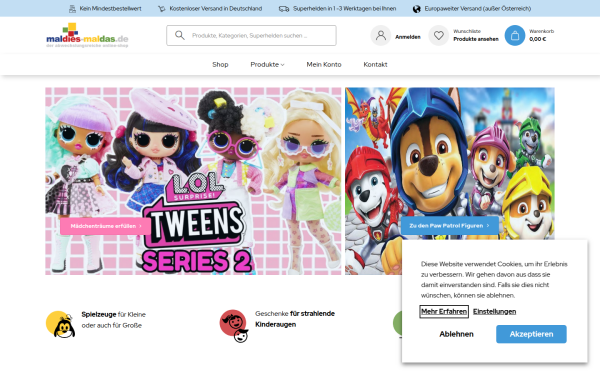This screenshot has height=375, width=600.
Task: Go to the Shop menu item
Action: click(220, 65)
